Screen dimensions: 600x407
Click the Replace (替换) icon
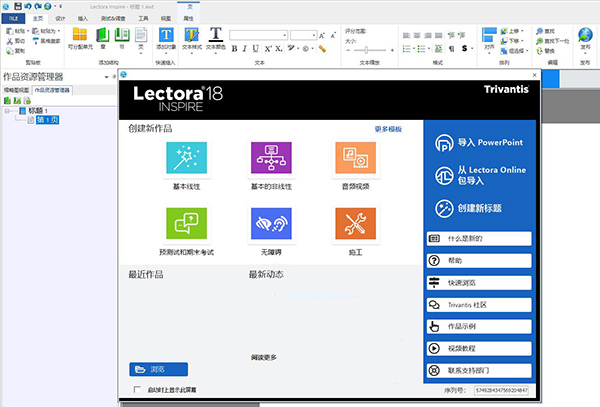click(x=540, y=51)
